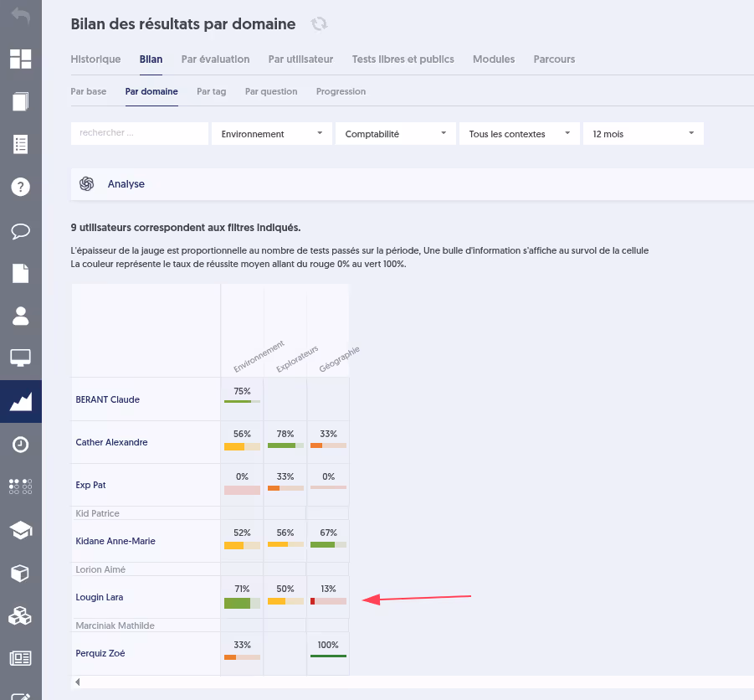Open the Modules tab
Viewport: 754px width, 700px height.
[x=494, y=59]
